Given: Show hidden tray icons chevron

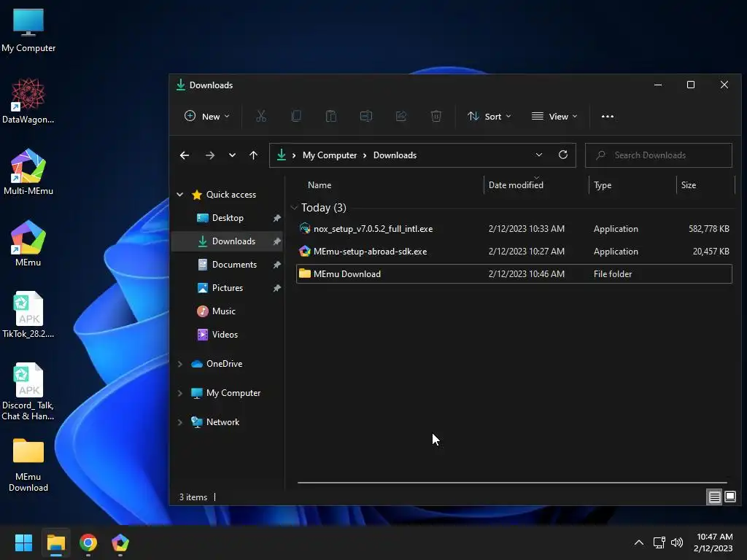Looking at the screenshot, I should pos(639,542).
